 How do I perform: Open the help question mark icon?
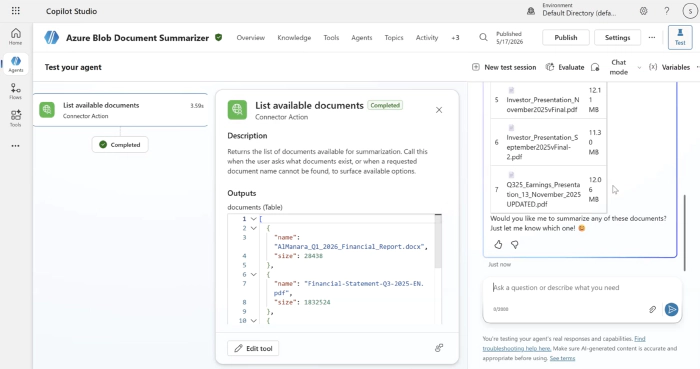667,11
